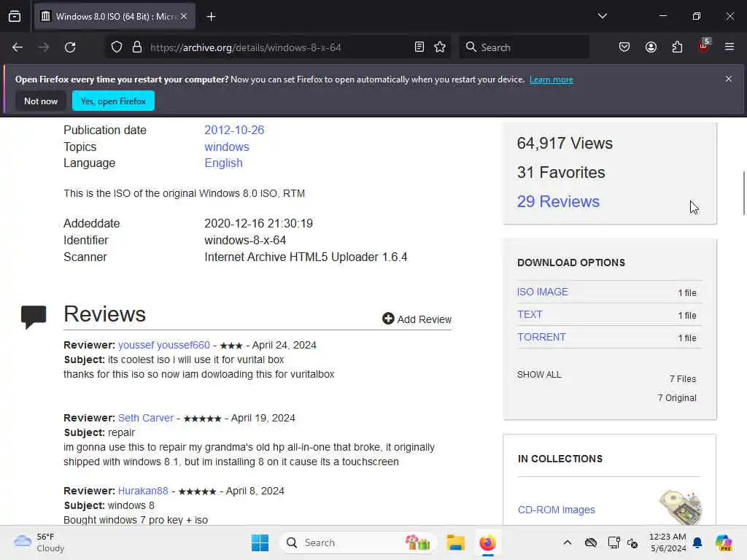
Task: Open tracking protection shield icon
Action: (117, 47)
